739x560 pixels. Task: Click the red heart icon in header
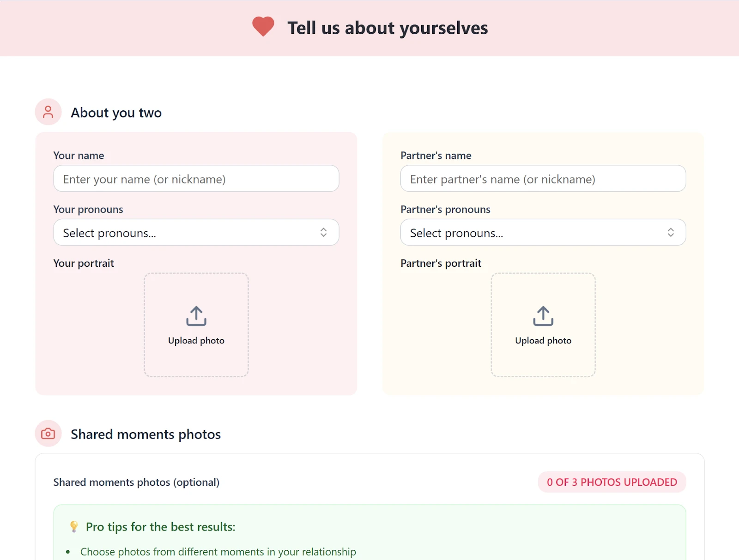(x=263, y=26)
